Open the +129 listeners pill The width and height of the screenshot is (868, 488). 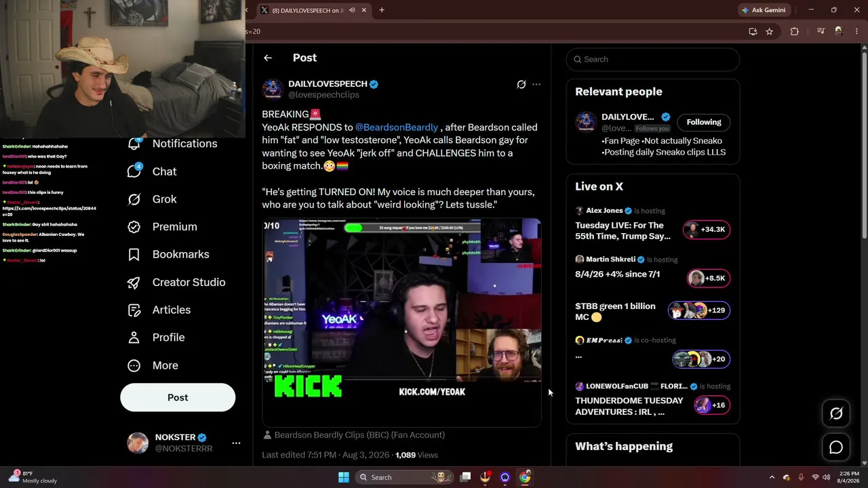click(x=699, y=310)
